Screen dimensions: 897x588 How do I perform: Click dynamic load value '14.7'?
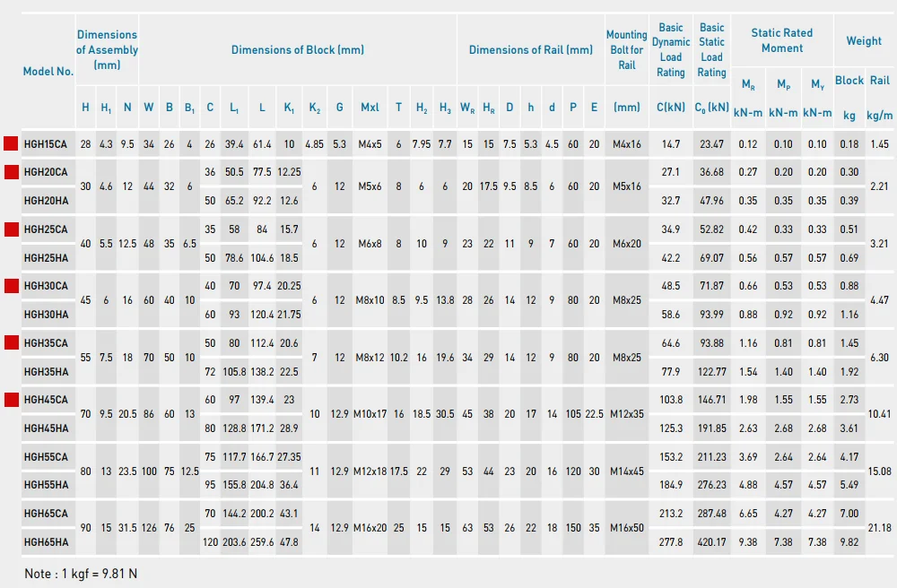coord(670,144)
